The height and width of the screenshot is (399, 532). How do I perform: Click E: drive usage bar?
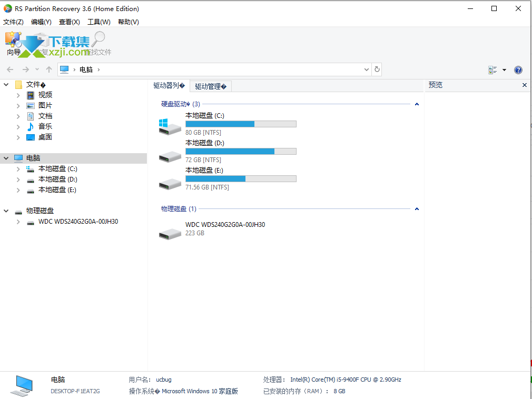(241, 178)
